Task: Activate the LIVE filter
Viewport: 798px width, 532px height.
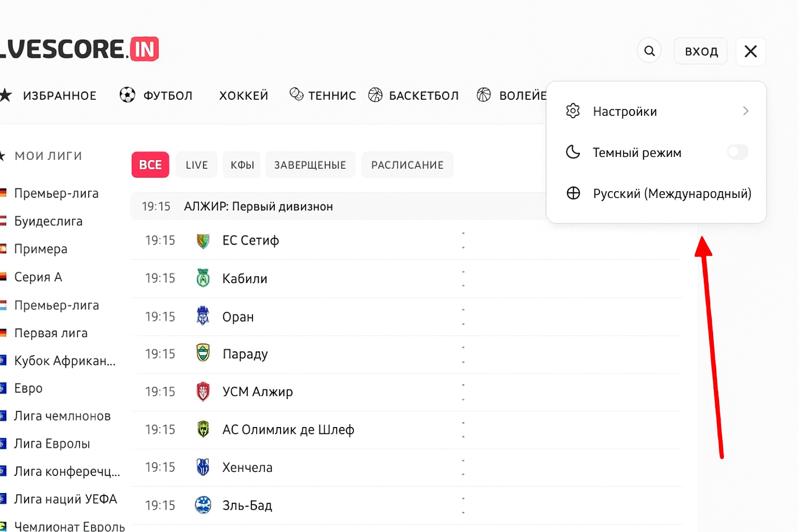Action: (x=196, y=165)
